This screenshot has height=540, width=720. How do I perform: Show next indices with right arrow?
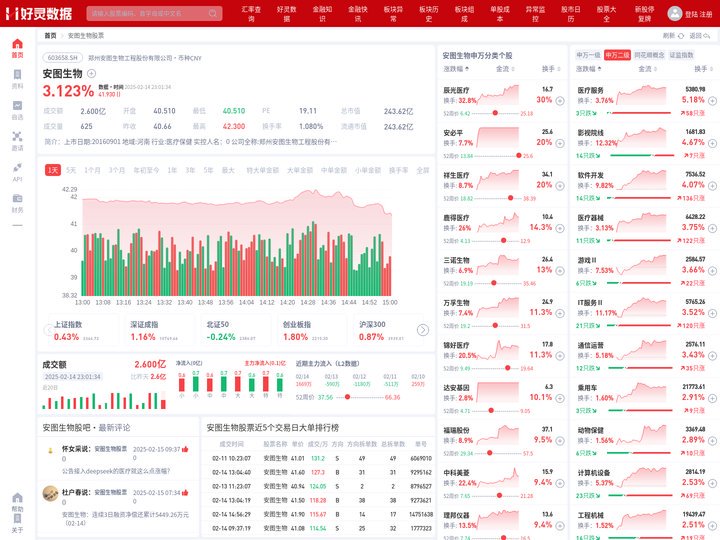[422, 330]
